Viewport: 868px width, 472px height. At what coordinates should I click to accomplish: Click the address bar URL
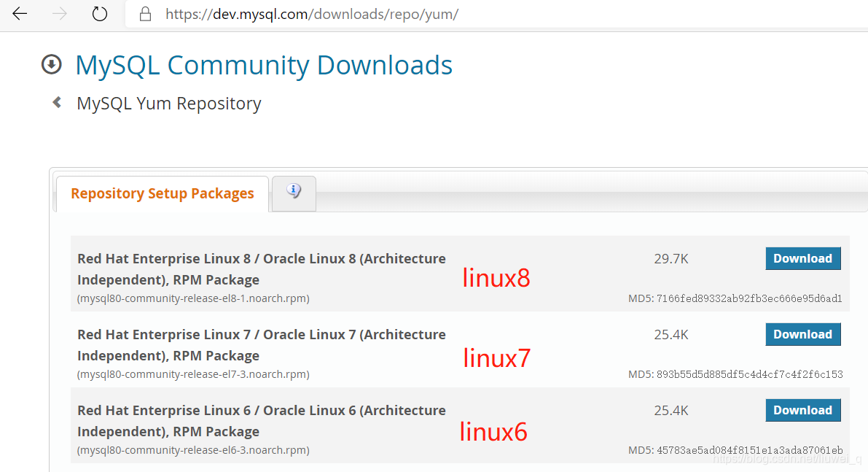(312, 14)
